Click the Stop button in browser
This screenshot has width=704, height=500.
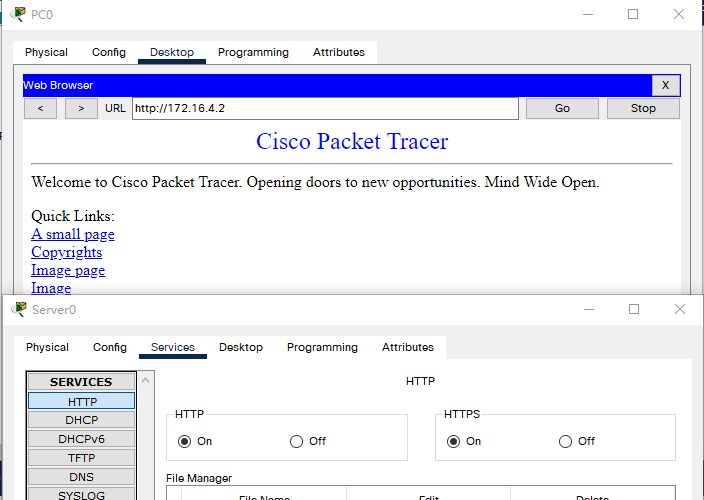point(643,109)
